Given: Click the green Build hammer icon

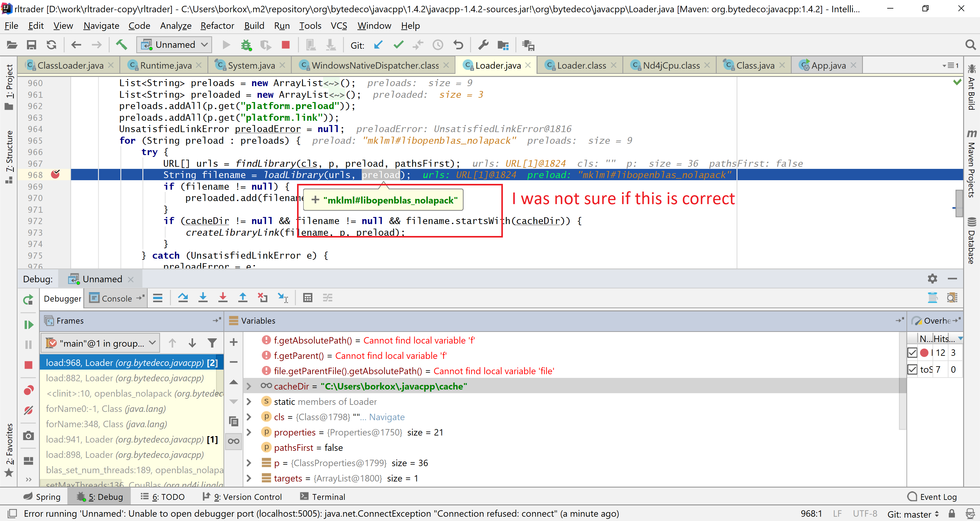Looking at the screenshot, I should click(121, 45).
